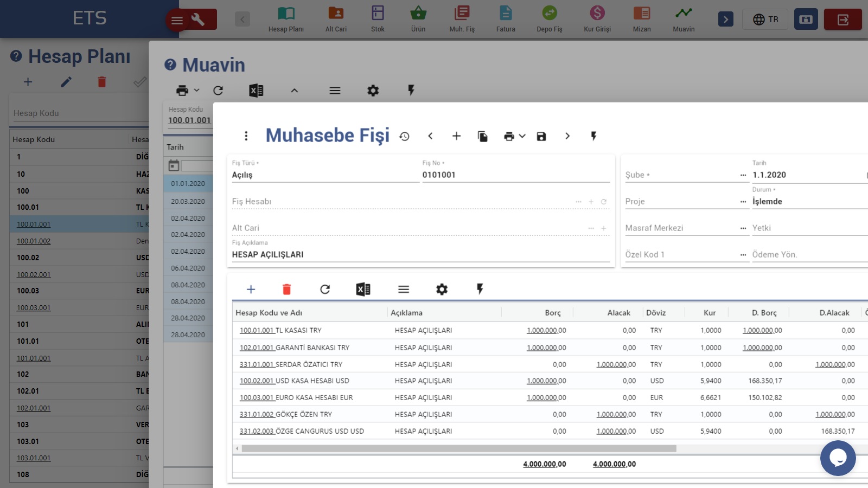Click the pencil edit icon in Hesap Planı
The height and width of the screenshot is (488, 868).
coord(66,82)
